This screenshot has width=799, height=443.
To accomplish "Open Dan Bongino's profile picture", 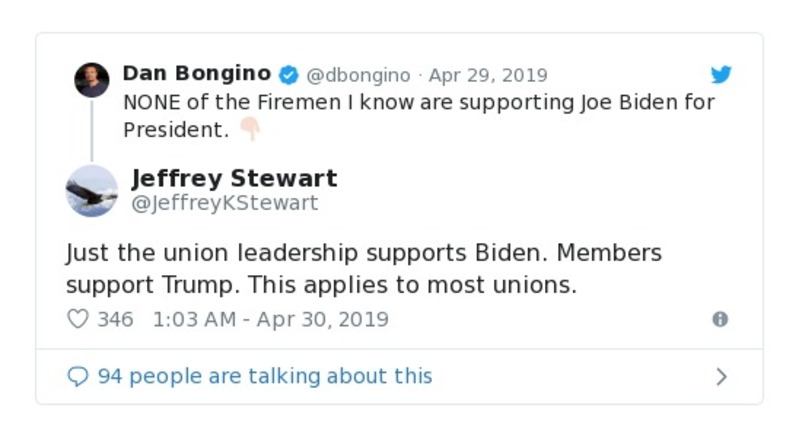I will [91, 80].
